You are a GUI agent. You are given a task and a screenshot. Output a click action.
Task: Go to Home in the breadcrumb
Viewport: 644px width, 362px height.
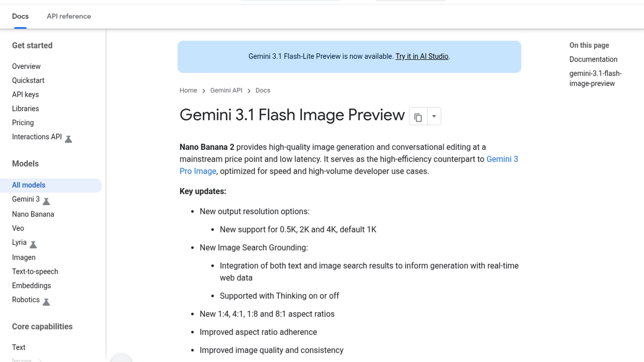(x=188, y=90)
